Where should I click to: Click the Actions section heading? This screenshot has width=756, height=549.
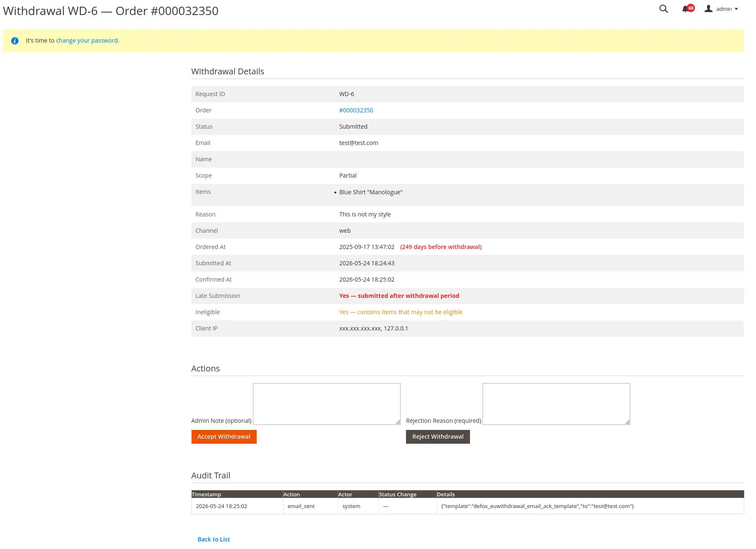pyautogui.click(x=205, y=369)
